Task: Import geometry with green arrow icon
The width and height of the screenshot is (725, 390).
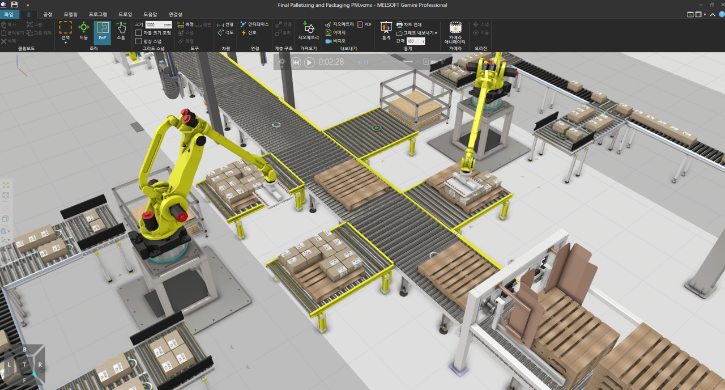Action: pos(308,31)
